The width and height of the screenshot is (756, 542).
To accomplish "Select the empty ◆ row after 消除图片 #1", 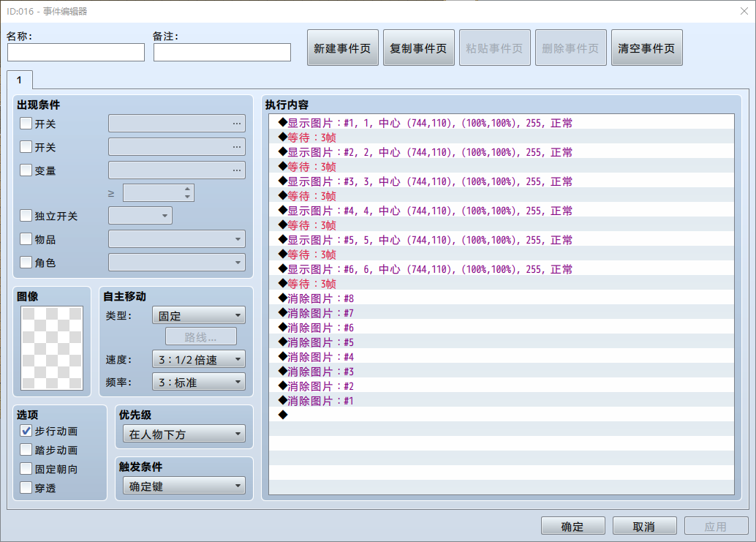I will [x=502, y=415].
